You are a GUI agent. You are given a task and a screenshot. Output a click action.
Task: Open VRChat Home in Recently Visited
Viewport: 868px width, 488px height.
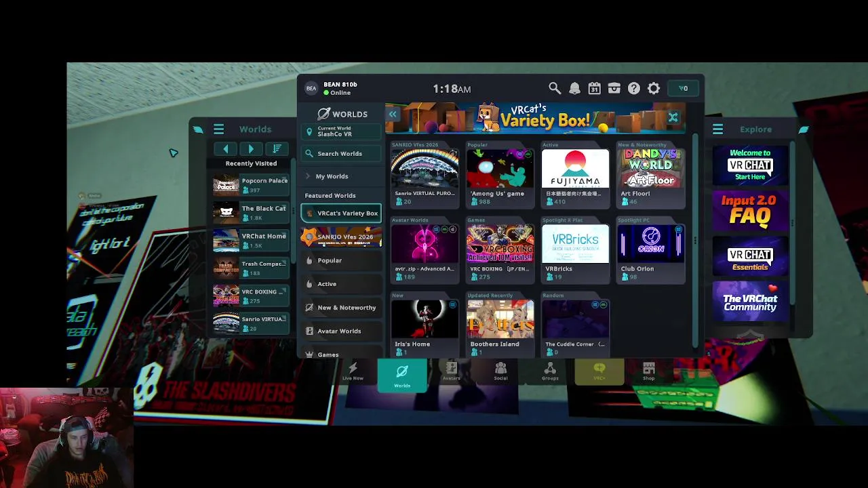tap(251, 241)
